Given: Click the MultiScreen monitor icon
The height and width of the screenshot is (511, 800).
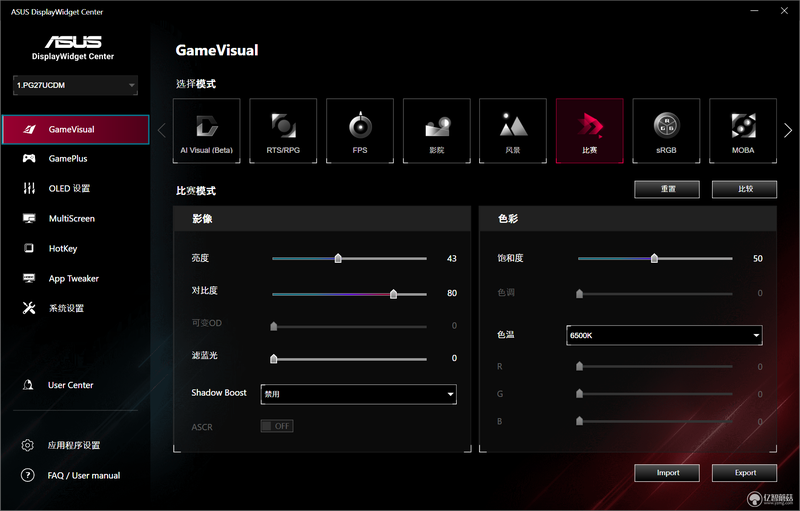Looking at the screenshot, I should [29, 218].
